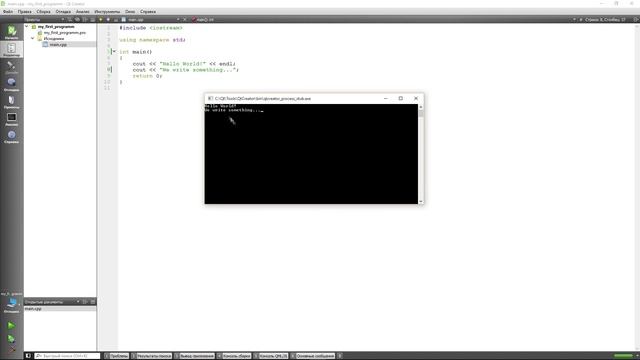The image size is (640, 360).
Task: Click the console scrollbar down arrow
Action: (x=421, y=201)
